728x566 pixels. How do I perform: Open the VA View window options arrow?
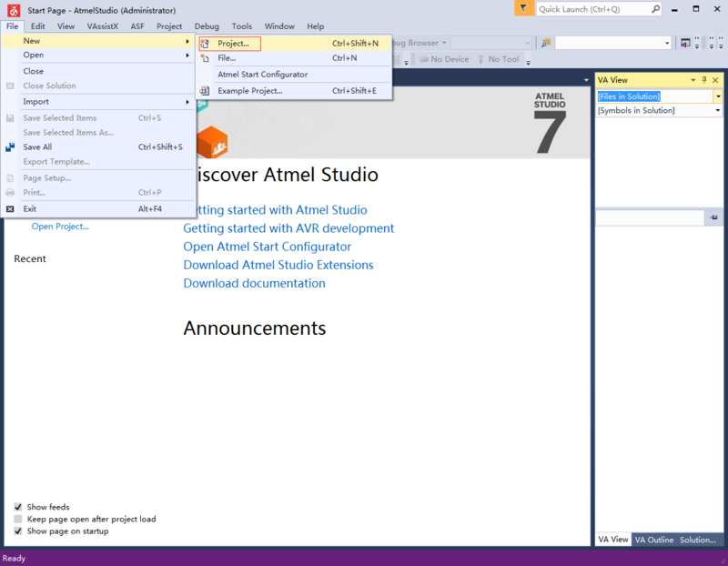coord(693,80)
